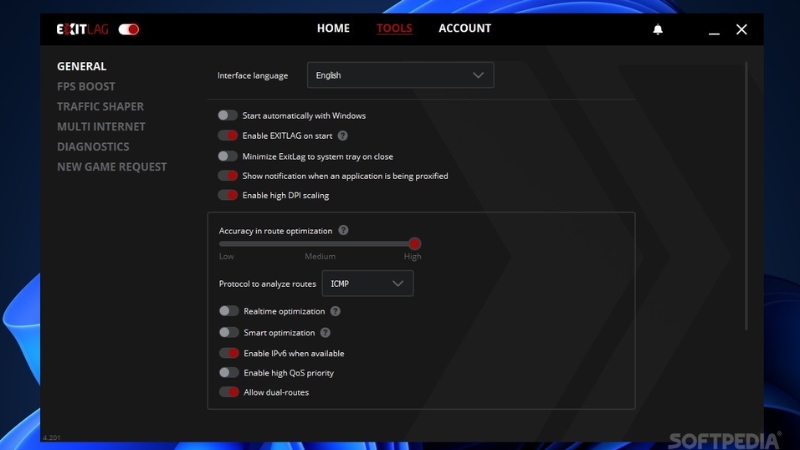Click the settings panel vertical scrollbar
Image resolution: width=800 pixels, height=450 pixels.
746,196
